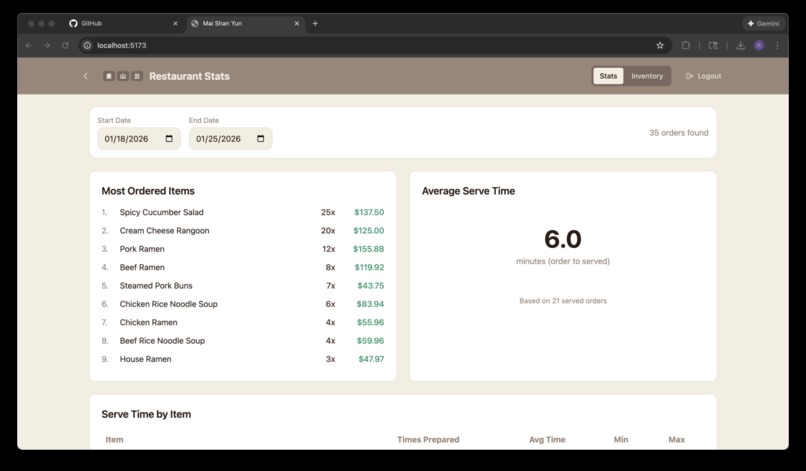Viewport: 806px width, 471px height.
Task: Click the second logo character tile
Action: pos(123,76)
